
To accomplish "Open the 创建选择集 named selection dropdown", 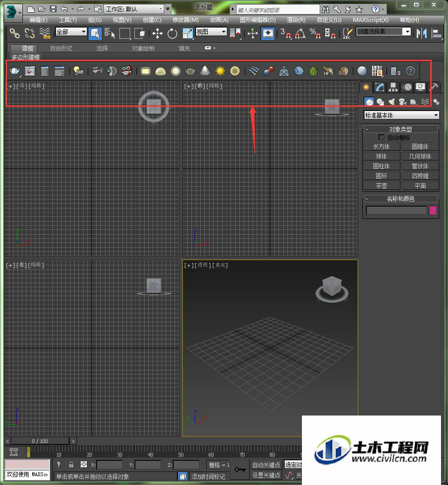I will (383, 32).
